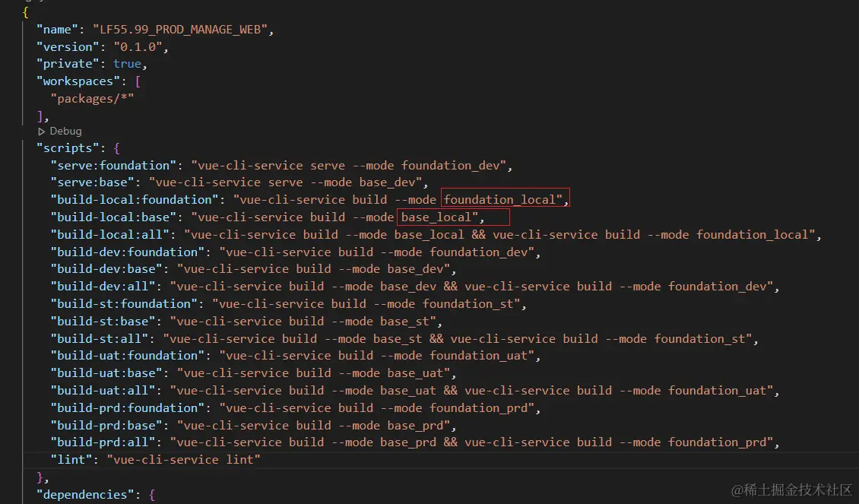
Task: Click the "scripts" key in the JSON
Action: tap(68, 148)
